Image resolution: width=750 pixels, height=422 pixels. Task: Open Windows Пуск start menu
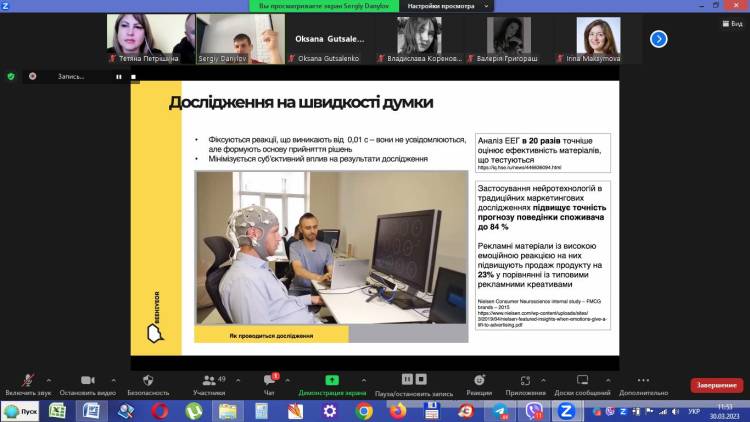click(x=20, y=411)
